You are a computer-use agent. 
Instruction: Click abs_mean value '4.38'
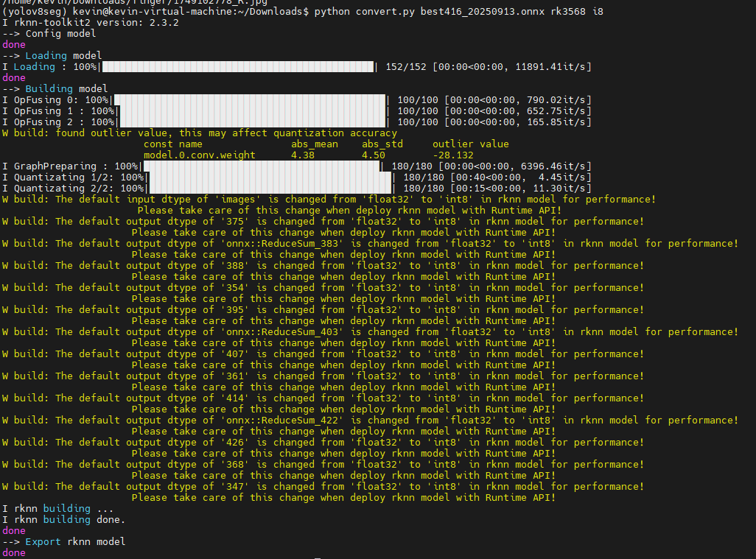click(303, 155)
